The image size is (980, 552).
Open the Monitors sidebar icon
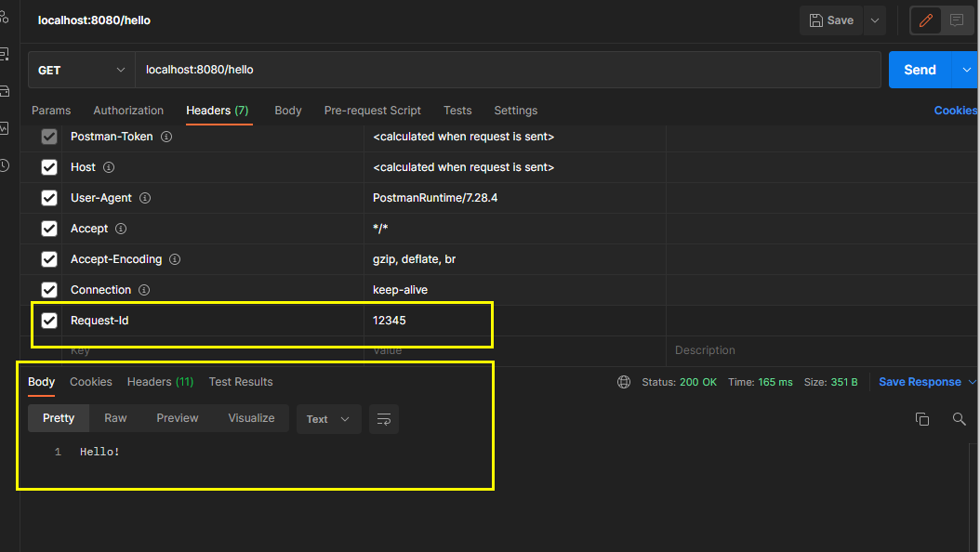pyautogui.click(x=5, y=128)
